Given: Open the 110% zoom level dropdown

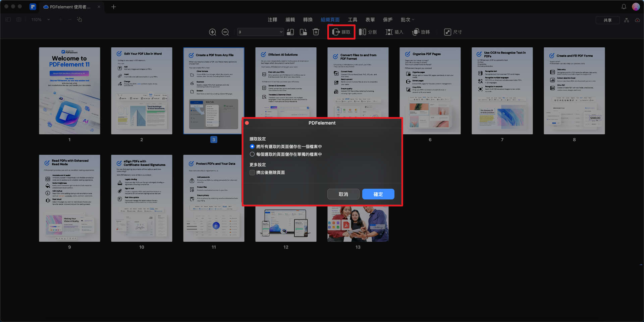Looking at the screenshot, I should 41,20.
